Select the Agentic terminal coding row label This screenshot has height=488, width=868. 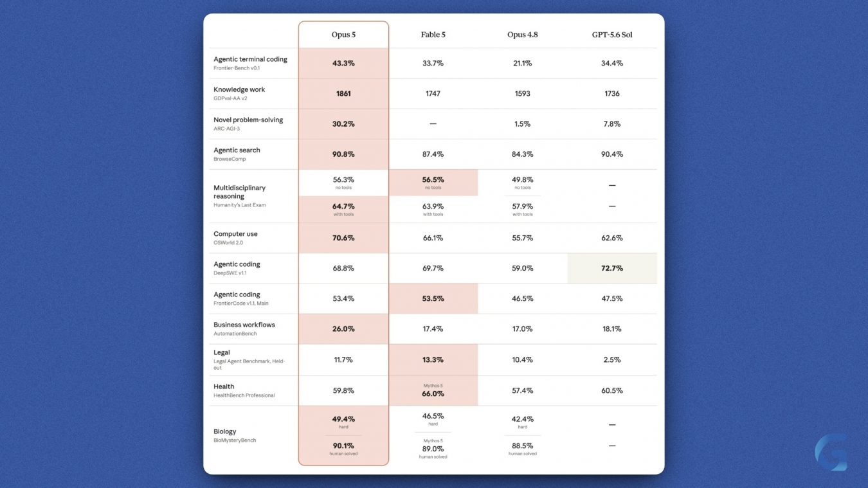(x=250, y=63)
